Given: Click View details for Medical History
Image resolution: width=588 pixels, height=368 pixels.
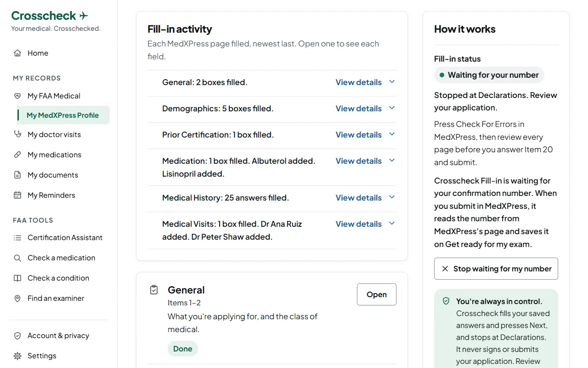Looking at the screenshot, I should pyautogui.click(x=359, y=198).
